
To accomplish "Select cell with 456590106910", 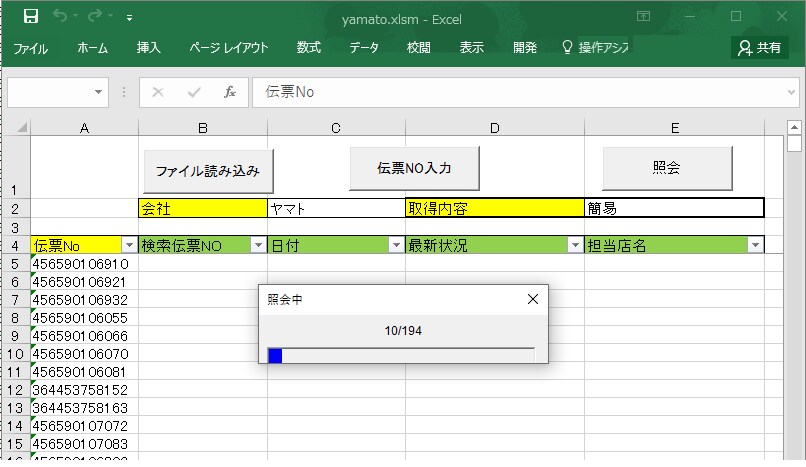I will [84, 264].
